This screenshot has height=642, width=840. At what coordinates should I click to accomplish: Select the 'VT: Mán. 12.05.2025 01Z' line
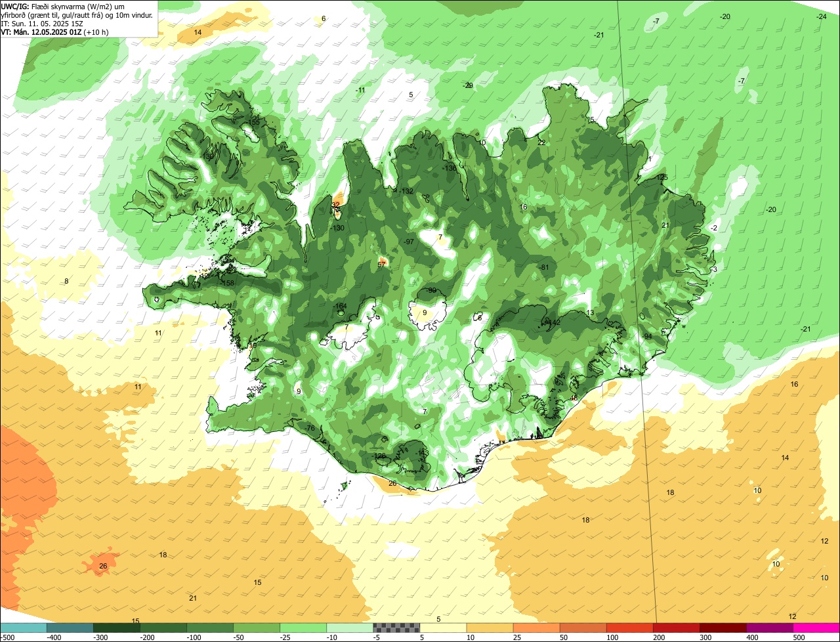point(54,32)
